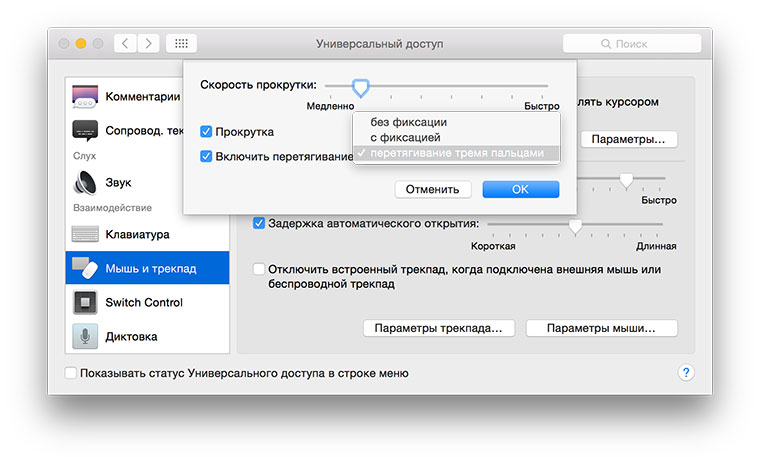Click the yellow minimize window button

click(81, 44)
